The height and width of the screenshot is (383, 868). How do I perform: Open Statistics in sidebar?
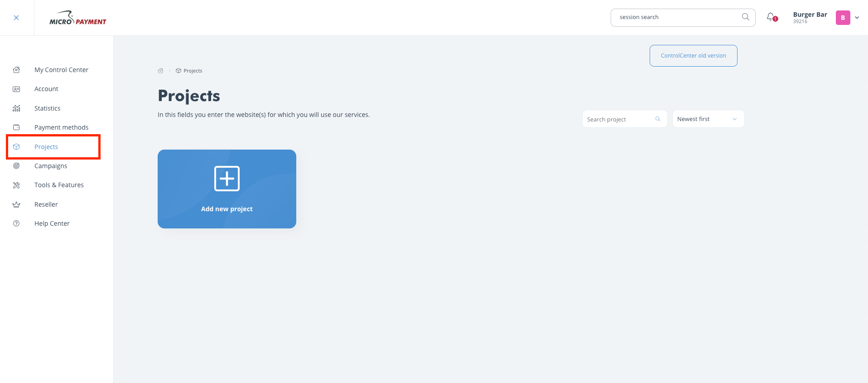point(47,108)
